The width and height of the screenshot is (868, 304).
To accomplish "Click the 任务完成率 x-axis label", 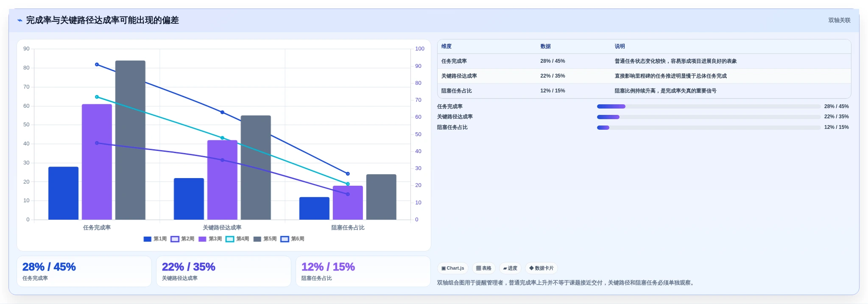I will coord(97,228).
